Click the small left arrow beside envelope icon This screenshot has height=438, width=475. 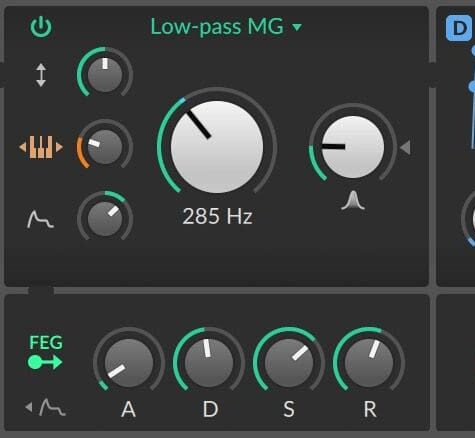pos(29,407)
